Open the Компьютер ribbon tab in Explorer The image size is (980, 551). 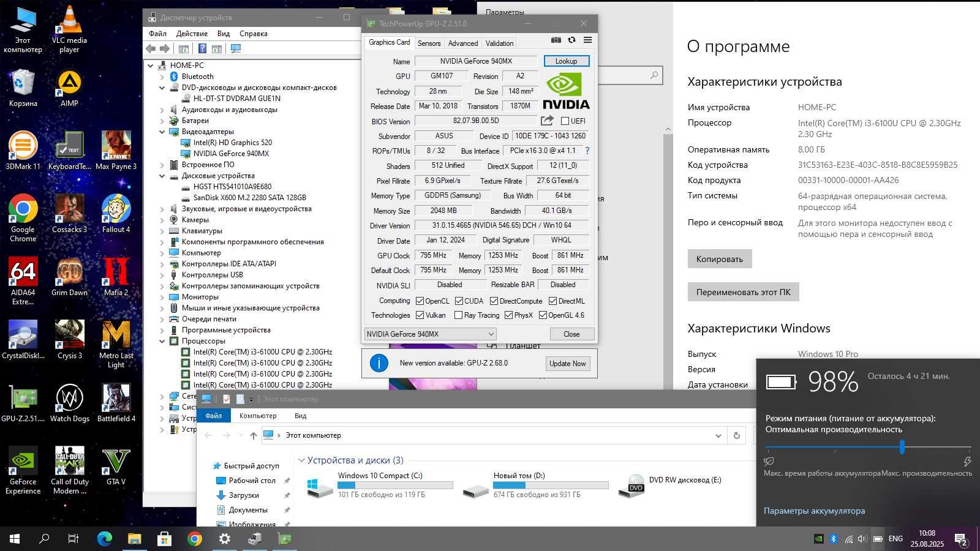(x=258, y=416)
